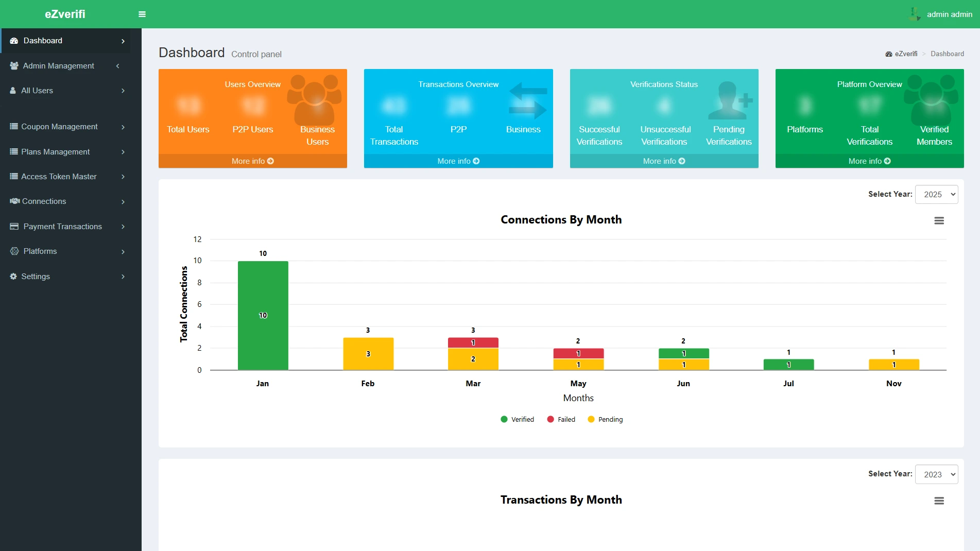
Task: Toggle Verified series in chart legend
Action: [x=517, y=420]
